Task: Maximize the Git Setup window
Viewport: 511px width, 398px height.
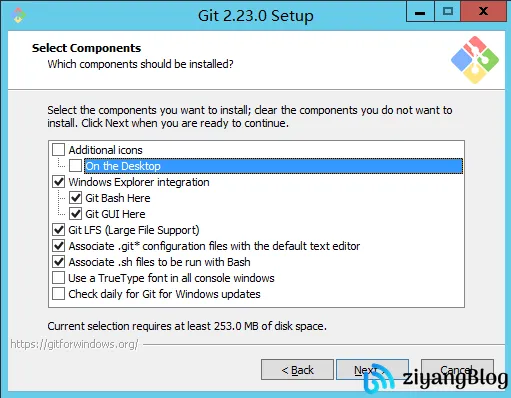Action: pos(447,12)
